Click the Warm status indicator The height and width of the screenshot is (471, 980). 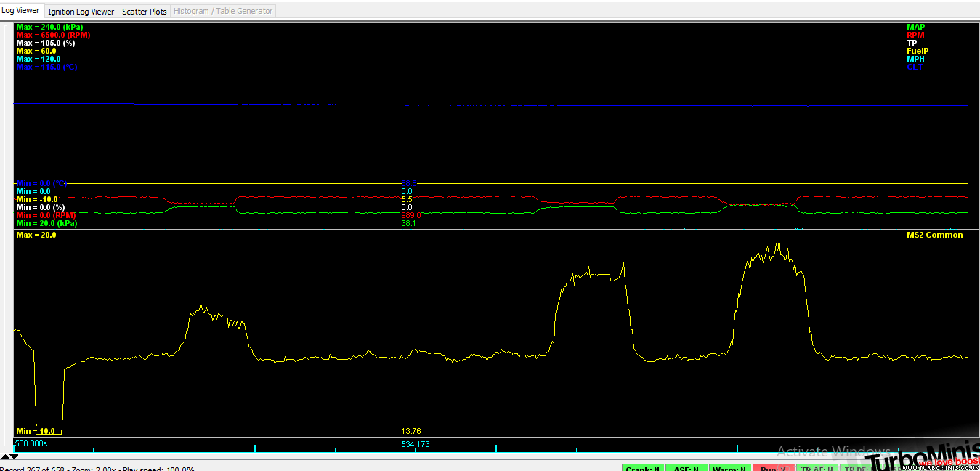pos(729,469)
